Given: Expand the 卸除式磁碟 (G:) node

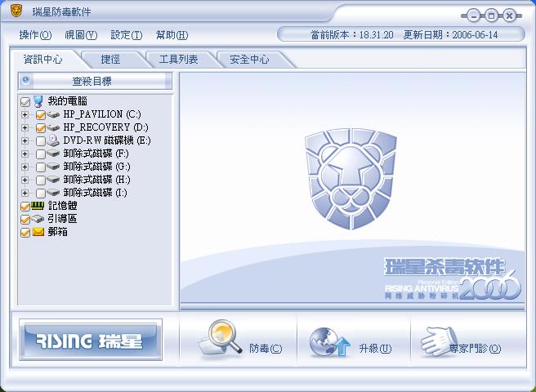Looking at the screenshot, I should click(25, 167).
